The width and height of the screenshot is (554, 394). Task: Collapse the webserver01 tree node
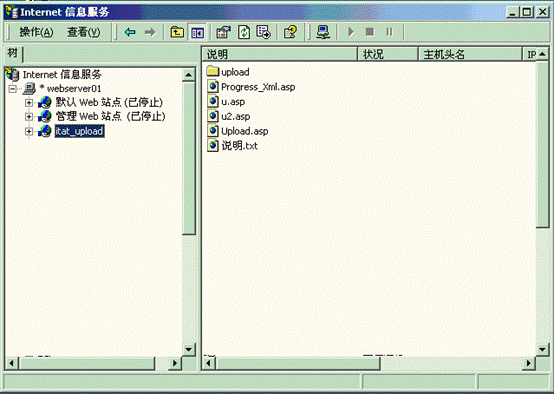pos(12,89)
